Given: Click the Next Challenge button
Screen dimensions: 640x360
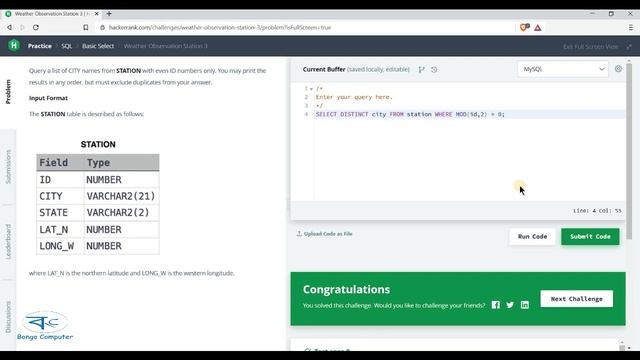Looking at the screenshot, I should 576,299.
